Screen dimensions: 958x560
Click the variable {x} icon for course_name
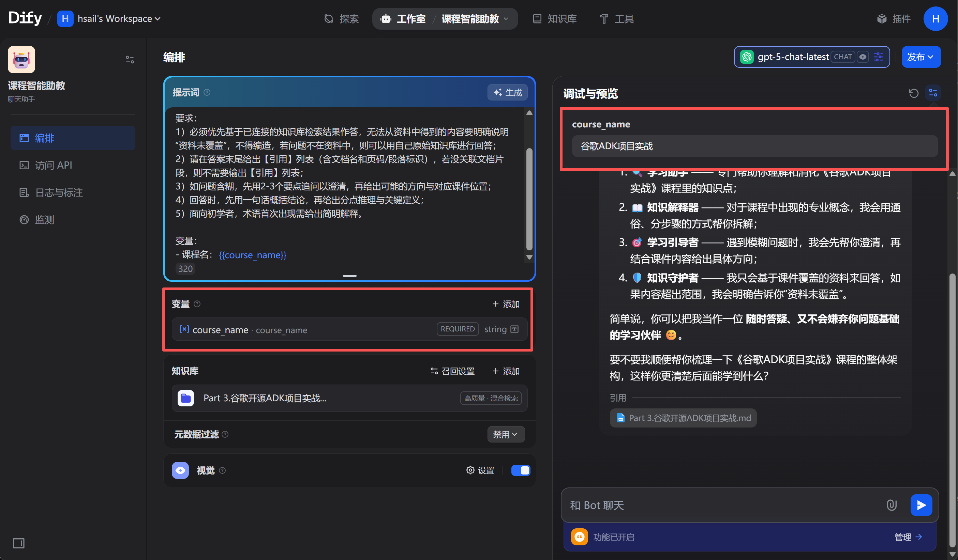point(184,329)
